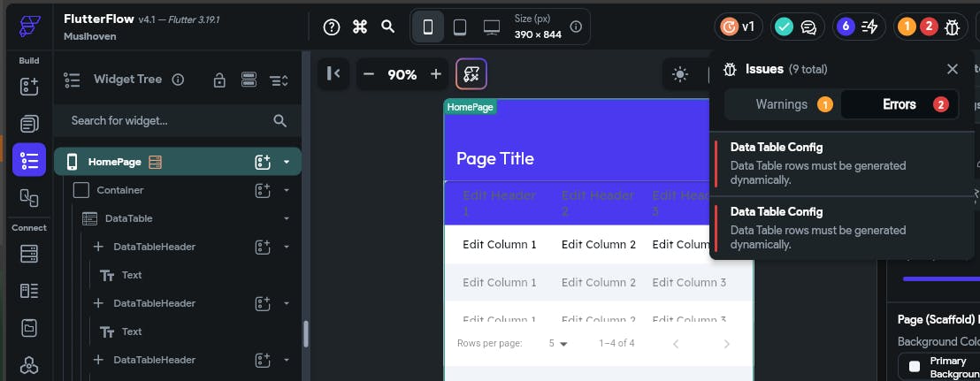Viewport: 980px width, 381px height.
Task: Click the help question mark icon
Action: [x=332, y=27]
